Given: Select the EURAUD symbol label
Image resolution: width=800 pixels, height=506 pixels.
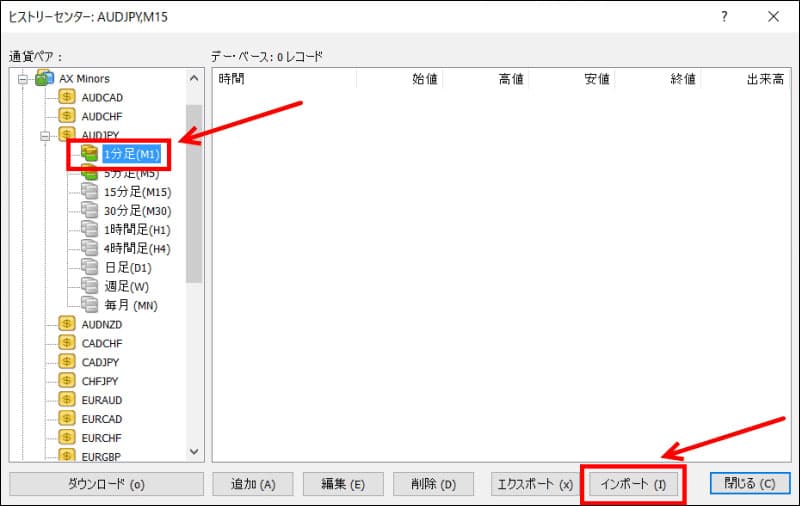Looking at the screenshot, I should (x=102, y=400).
